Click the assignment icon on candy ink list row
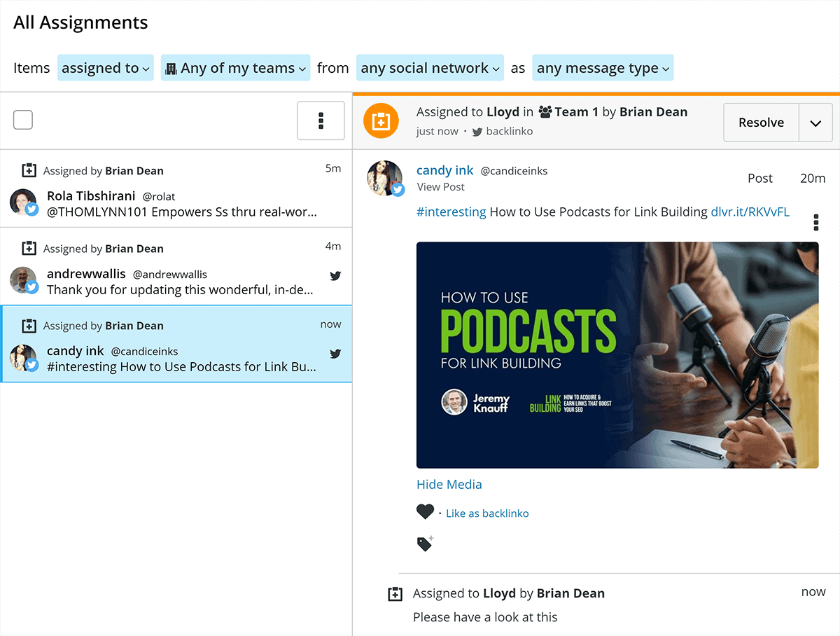This screenshot has width=840, height=636. pos(29,325)
